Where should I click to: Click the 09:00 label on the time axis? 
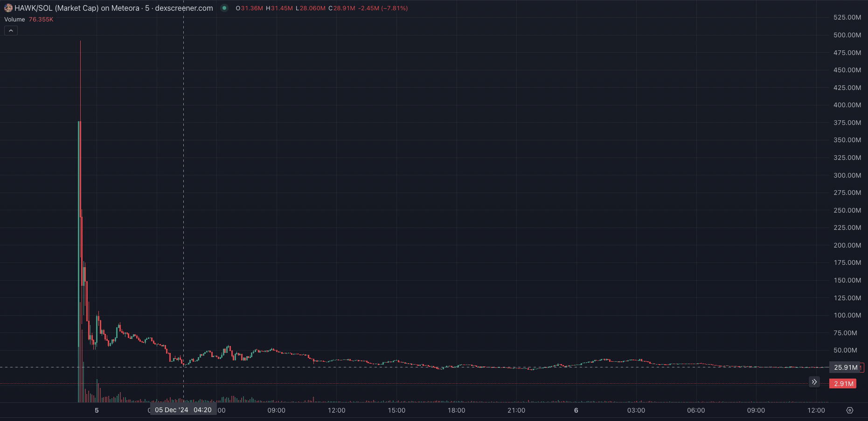277,410
